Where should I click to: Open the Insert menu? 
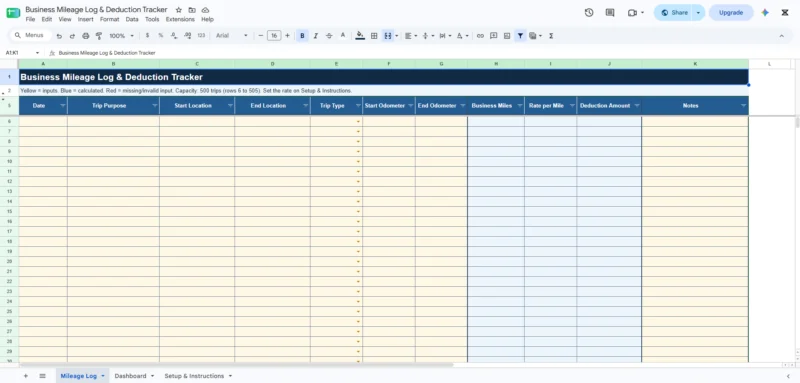coord(86,19)
